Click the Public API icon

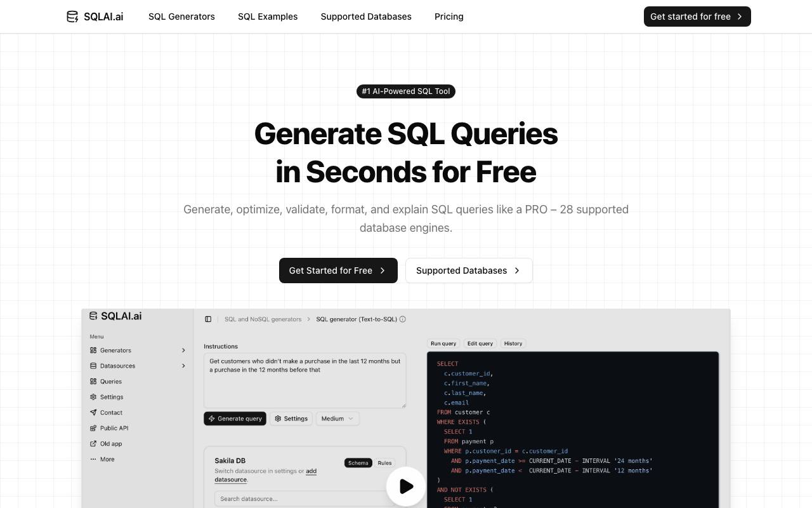(93, 428)
